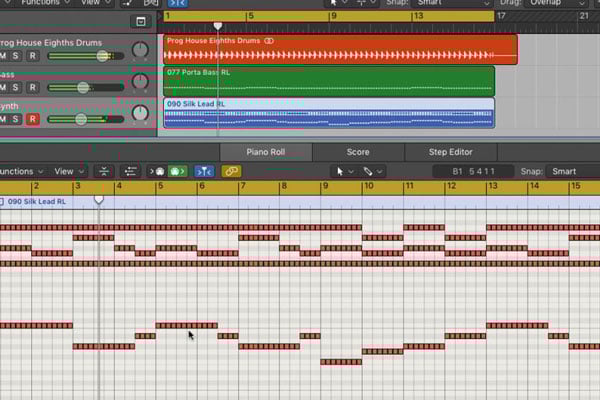Viewport: 600px width, 400px height.
Task: Switch to the Step Editor tab
Action: pos(450,152)
